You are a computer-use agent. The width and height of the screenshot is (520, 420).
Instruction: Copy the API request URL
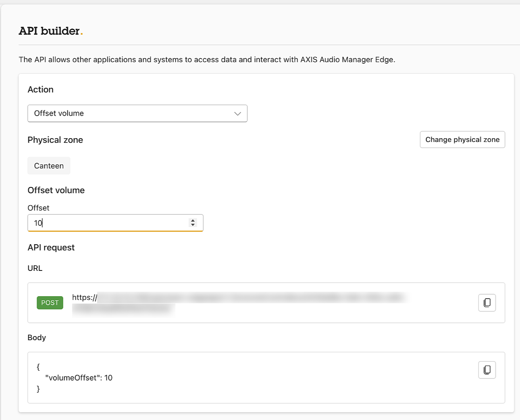coord(487,303)
